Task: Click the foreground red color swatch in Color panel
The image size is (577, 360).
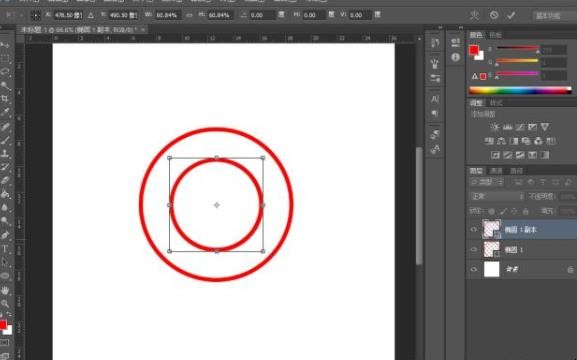Action: [x=474, y=50]
